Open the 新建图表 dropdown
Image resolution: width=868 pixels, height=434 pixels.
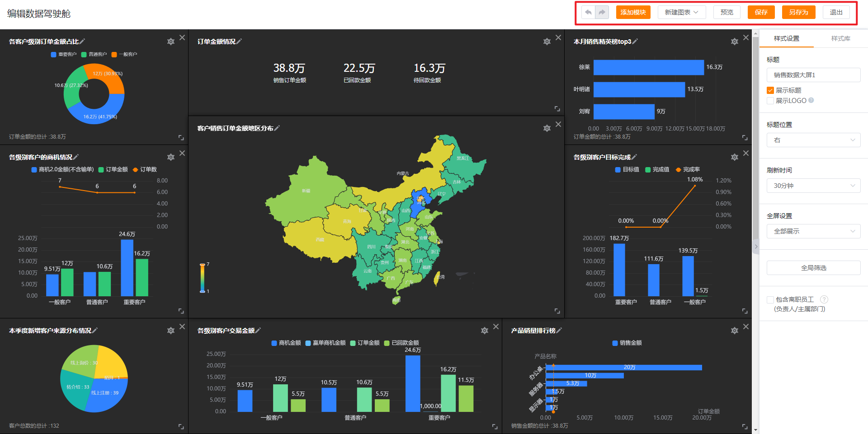(681, 12)
